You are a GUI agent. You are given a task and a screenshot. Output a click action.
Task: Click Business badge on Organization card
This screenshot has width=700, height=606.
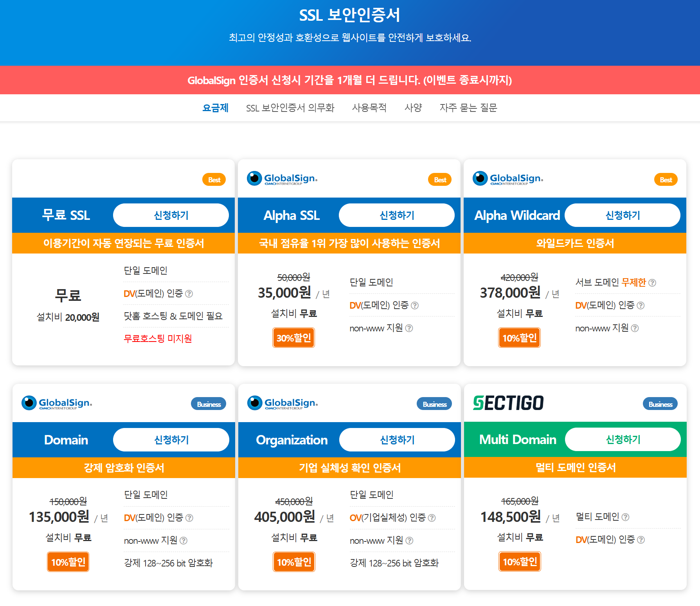click(434, 404)
